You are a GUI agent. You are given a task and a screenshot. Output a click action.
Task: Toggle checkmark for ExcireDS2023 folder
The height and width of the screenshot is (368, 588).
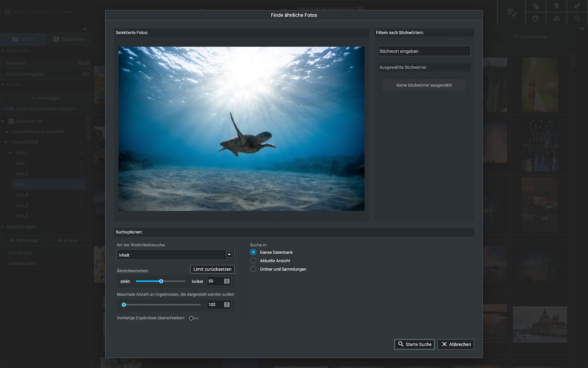(81, 142)
